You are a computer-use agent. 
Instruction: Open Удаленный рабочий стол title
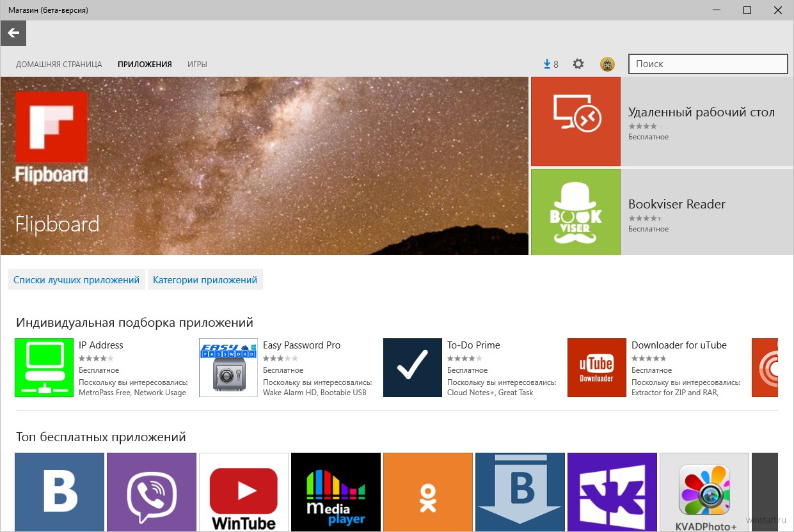tap(701, 113)
